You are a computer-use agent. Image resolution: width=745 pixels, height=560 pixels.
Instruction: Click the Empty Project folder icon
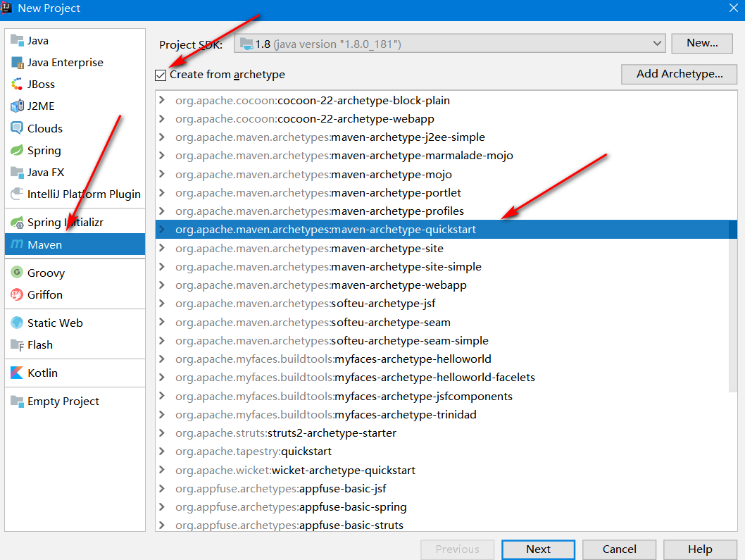(17, 402)
